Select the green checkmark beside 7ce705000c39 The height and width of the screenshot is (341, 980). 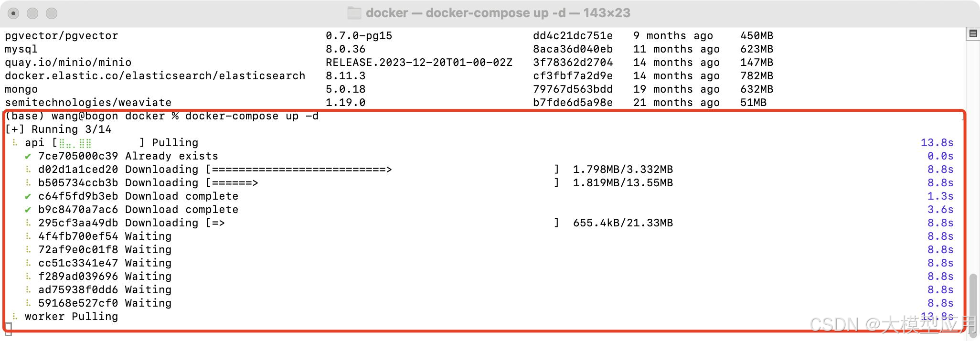pos(27,156)
